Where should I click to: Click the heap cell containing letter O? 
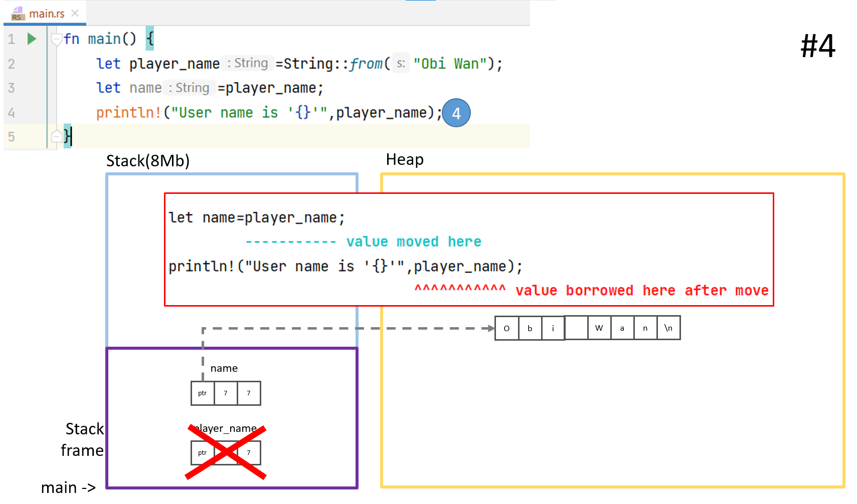[506, 328]
